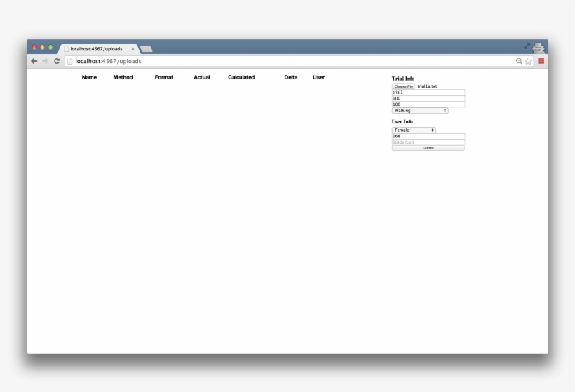Click the trial name field containing trial1
Screen dimensions: 575x392
click(428, 93)
